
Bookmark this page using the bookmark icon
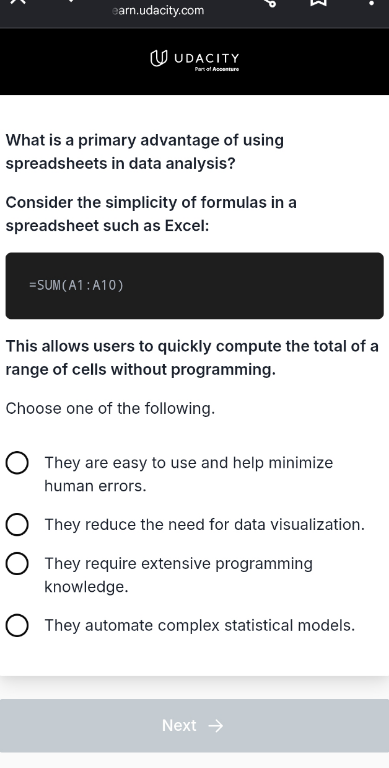click(318, 2)
